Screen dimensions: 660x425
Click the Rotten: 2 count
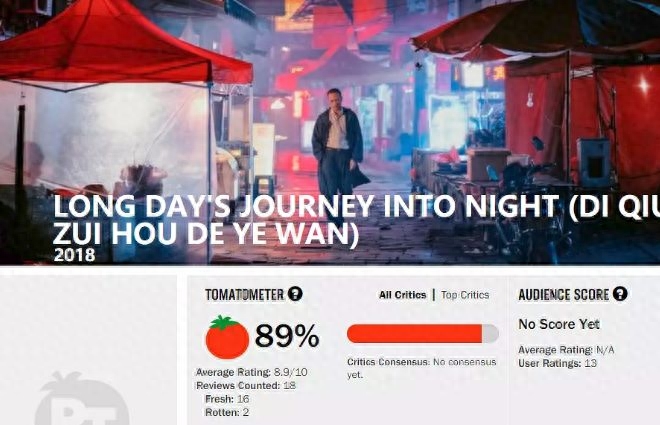point(227,412)
